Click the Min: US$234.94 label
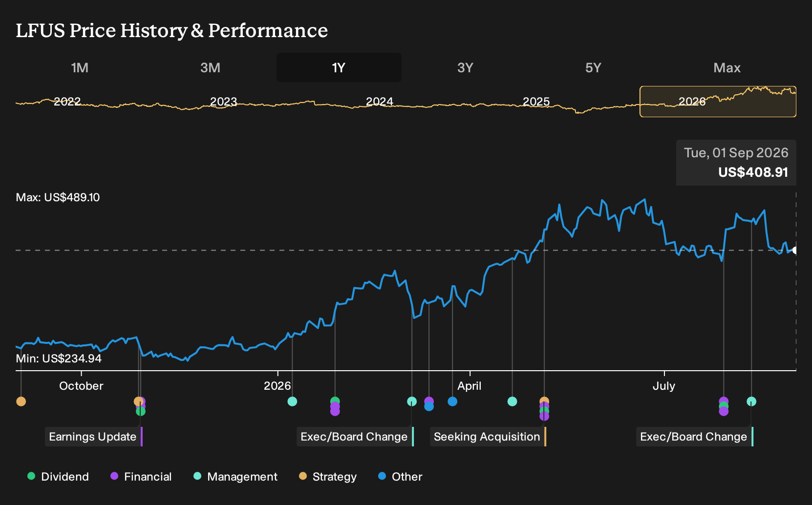 click(59, 358)
